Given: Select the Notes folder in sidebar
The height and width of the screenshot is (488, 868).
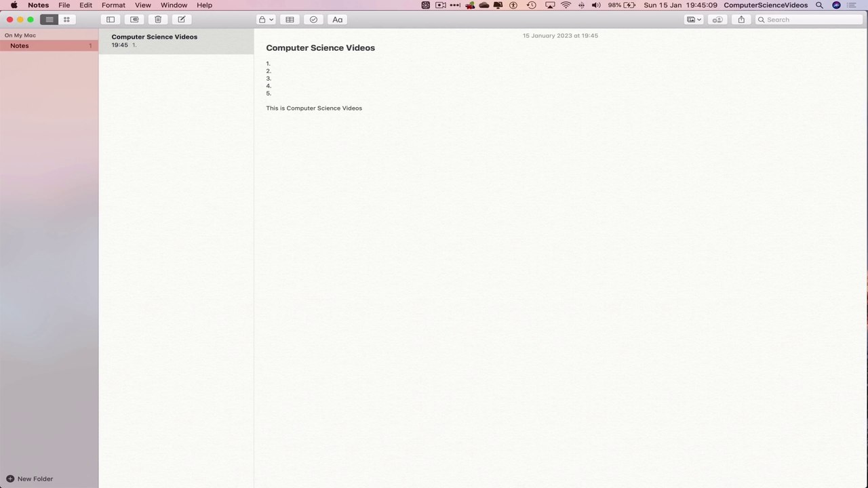Looking at the screenshot, I should click(49, 45).
